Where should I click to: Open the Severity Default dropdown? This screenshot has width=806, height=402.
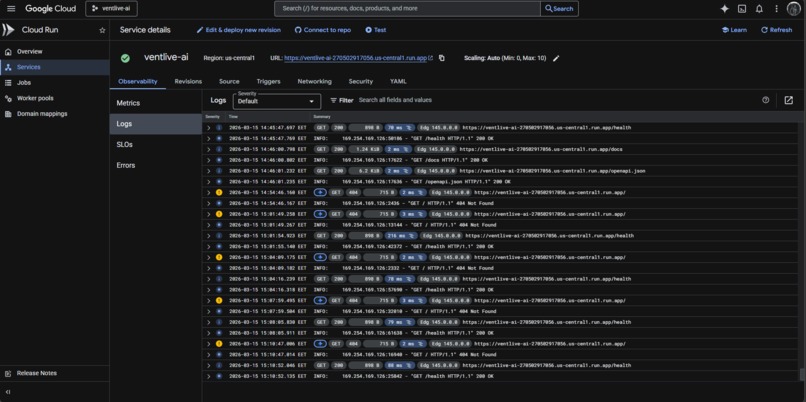(x=277, y=101)
